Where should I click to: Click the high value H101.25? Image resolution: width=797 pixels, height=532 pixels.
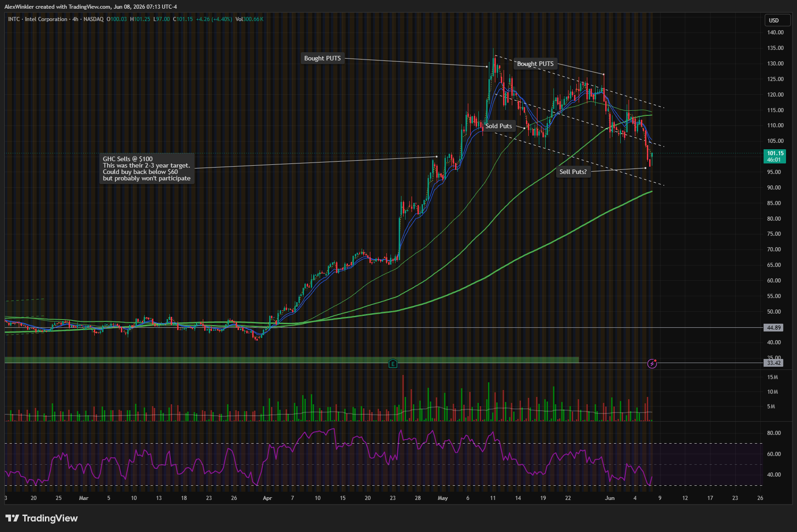140,19
